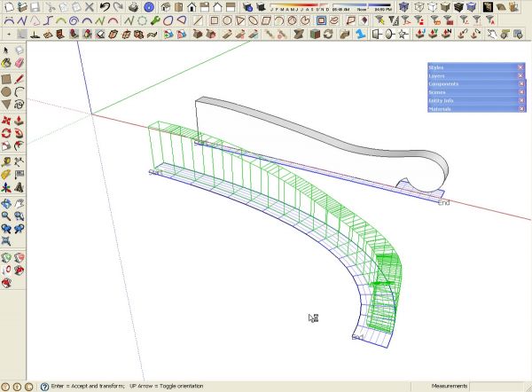
Task: Expand the Materials panel title bar
Action: [x=476, y=109]
